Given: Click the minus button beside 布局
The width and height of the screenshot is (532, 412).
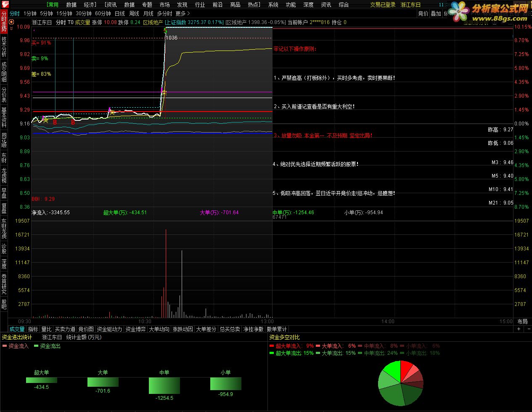Looking at the screenshot, I should tap(528, 329).
